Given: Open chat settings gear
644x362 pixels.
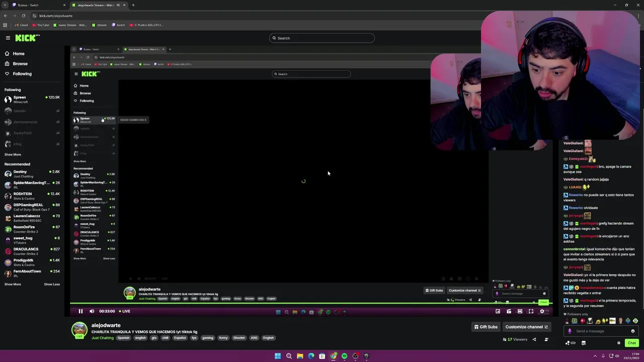Looking at the screenshot, I should coord(619,343).
